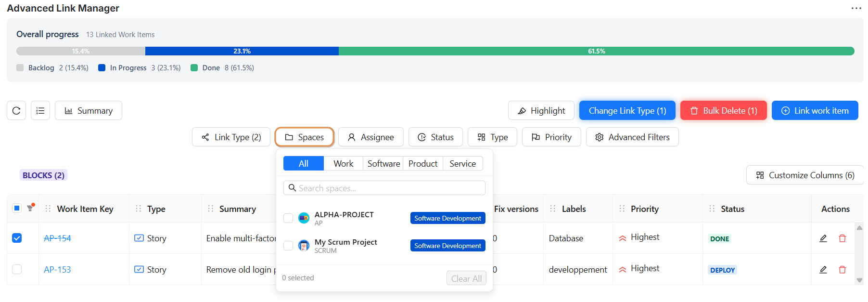This screenshot has width=868, height=302.
Task: Open Advanced Filters panel
Action: [x=632, y=137]
